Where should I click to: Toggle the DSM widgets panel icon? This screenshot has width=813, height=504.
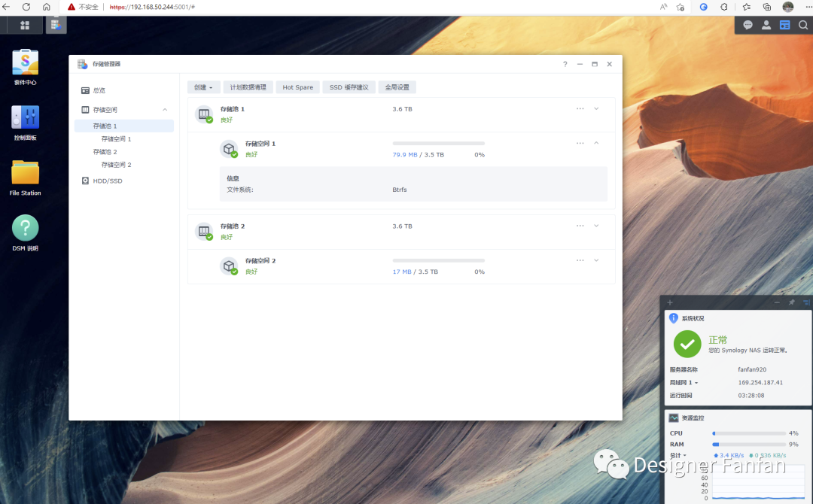tap(784, 25)
